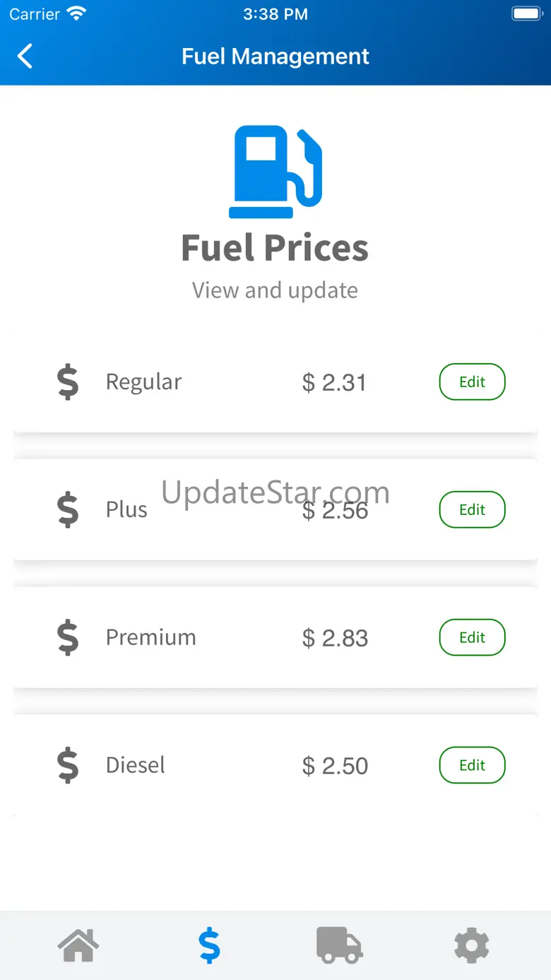Open the delivery truck tab
551x980 pixels.
tap(340, 945)
